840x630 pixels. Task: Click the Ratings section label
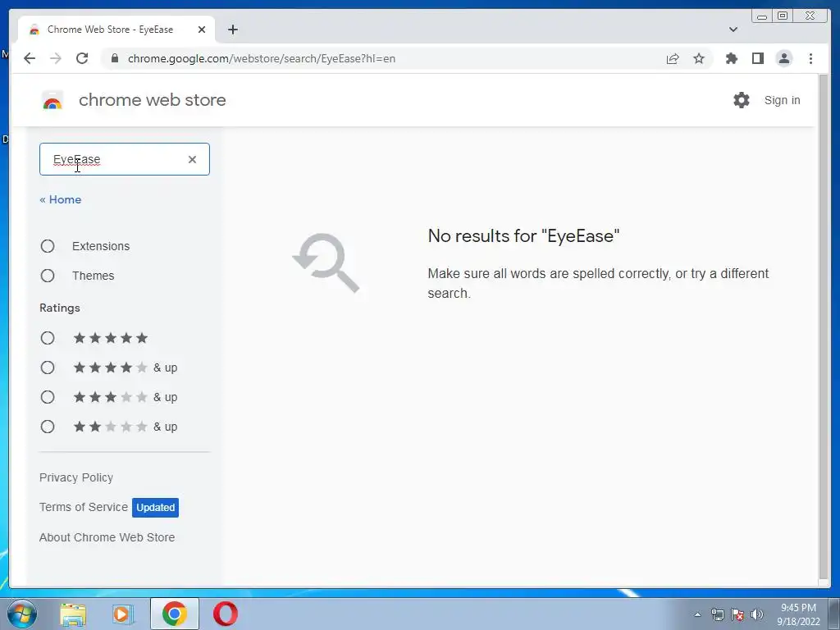(59, 308)
